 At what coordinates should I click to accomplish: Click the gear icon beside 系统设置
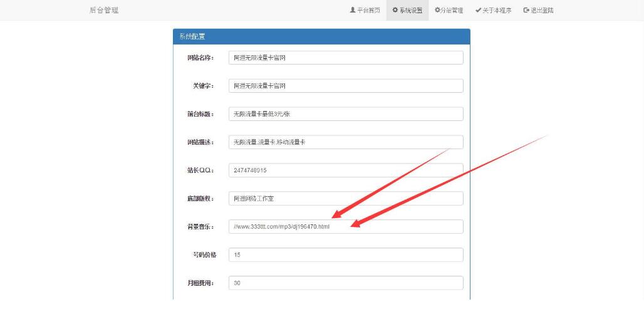point(395,10)
